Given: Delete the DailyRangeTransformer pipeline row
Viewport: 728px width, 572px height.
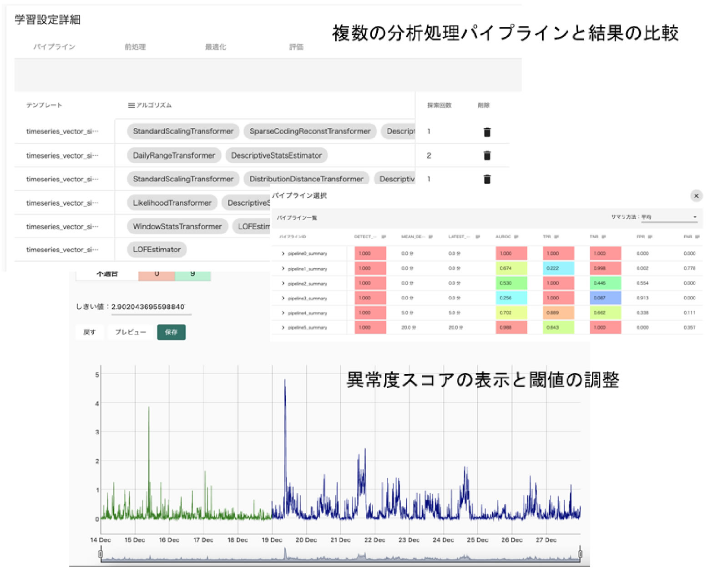Looking at the screenshot, I should [x=487, y=156].
